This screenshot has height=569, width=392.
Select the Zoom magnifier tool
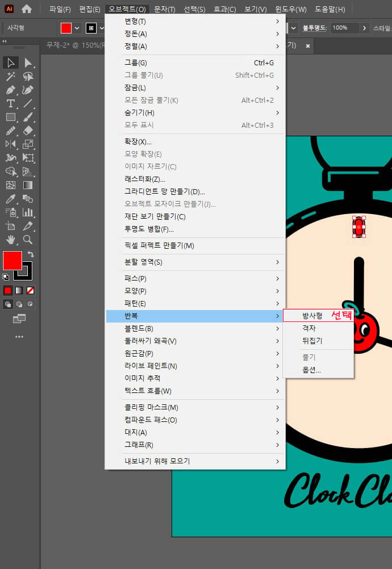tap(28, 240)
